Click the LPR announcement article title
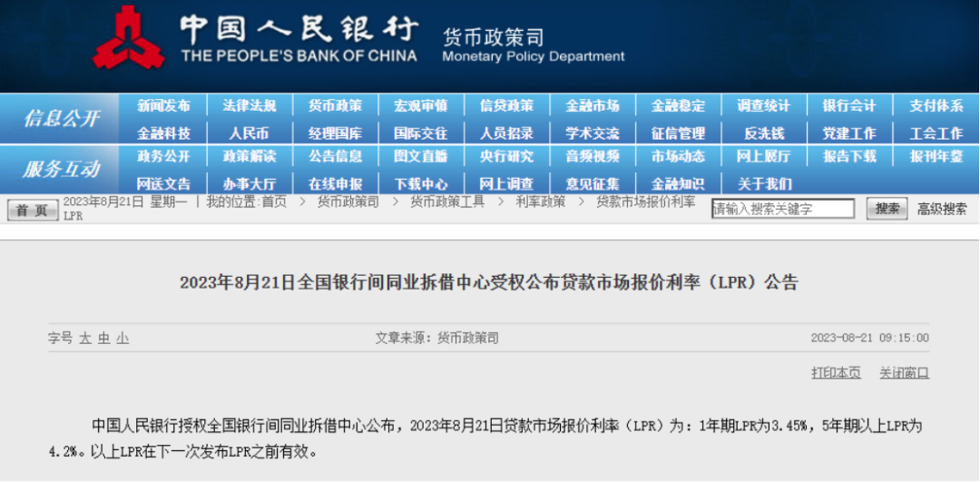980x482 pixels. (x=489, y=282)
